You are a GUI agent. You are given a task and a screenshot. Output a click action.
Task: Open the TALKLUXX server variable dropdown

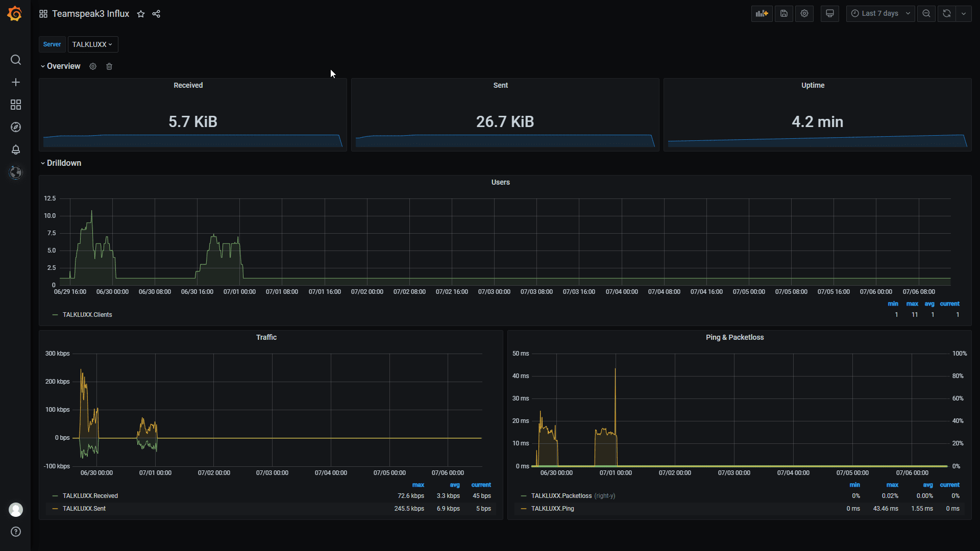[92, 44]
